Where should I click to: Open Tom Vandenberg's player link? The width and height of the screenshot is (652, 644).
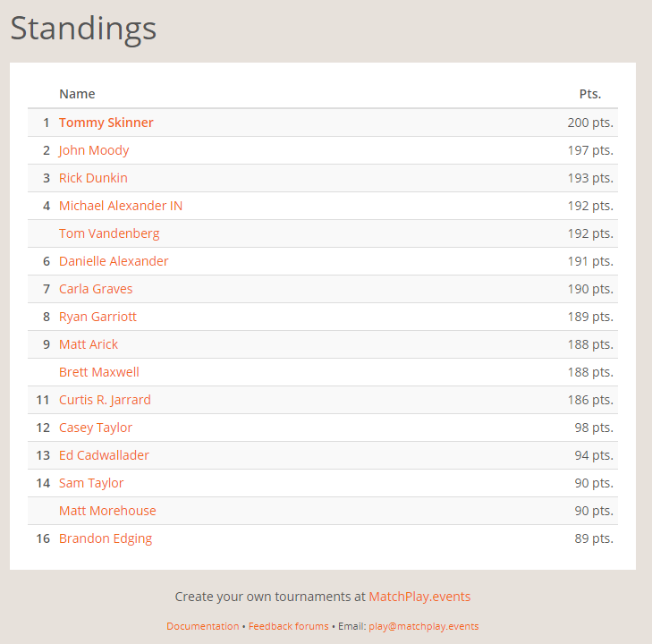click(x=109, y=233)
